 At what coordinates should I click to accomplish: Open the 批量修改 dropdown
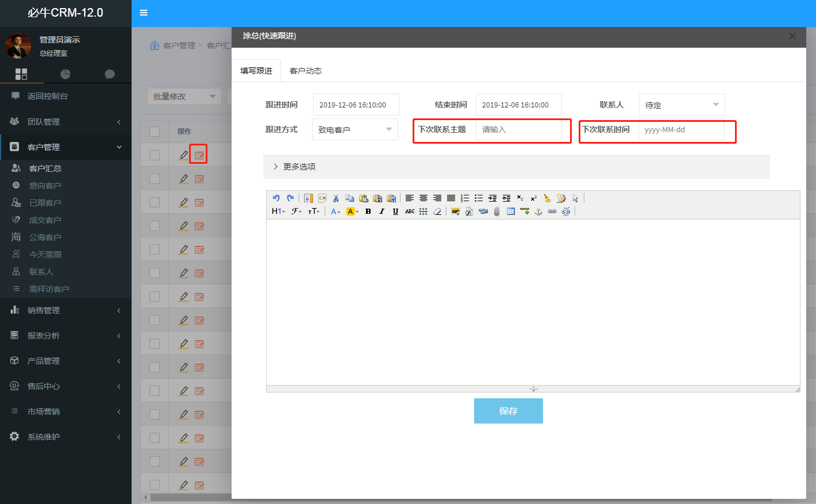coord(184,97)
